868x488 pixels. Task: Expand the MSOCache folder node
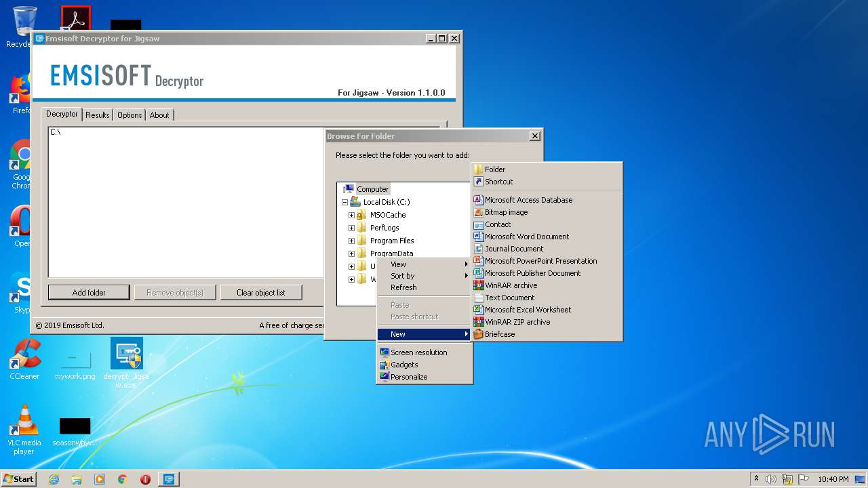[x=351, y=215]
